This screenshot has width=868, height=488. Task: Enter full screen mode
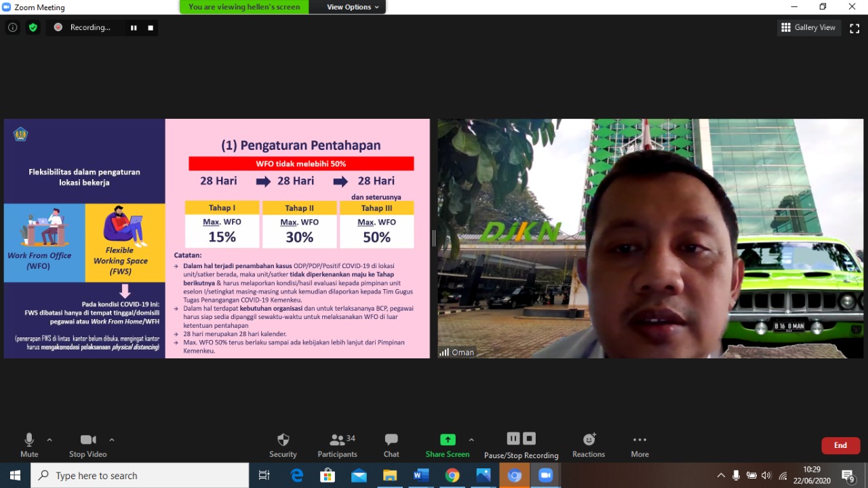pos(854,28)
